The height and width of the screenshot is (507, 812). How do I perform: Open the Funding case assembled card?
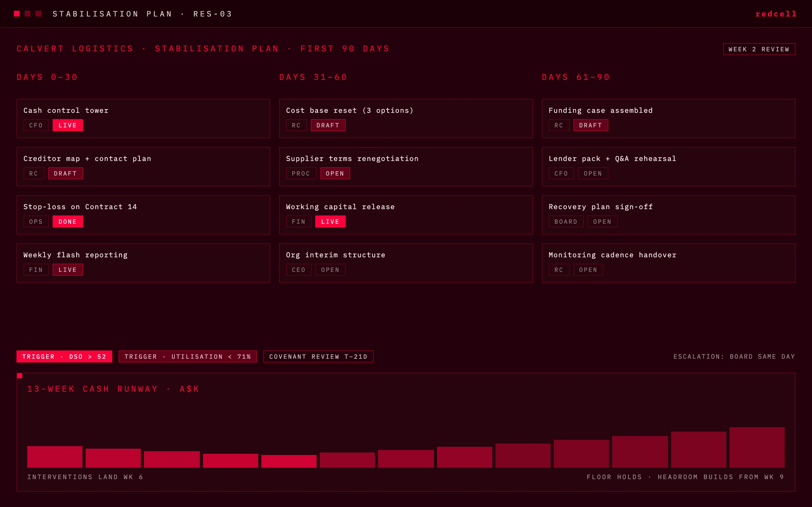pyautogui.click(x=668, y=119)
